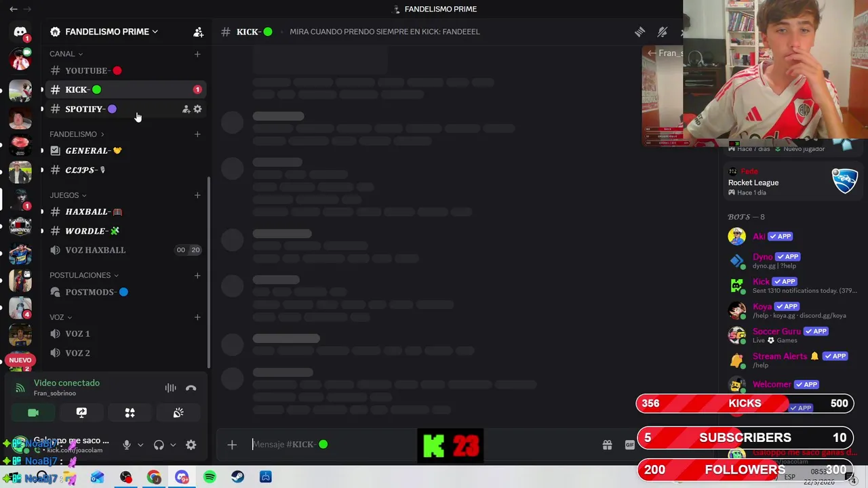Click the NUEVO badge in server list
The width and height of the screenshot is (868, 488).
[x=20, y=360]
